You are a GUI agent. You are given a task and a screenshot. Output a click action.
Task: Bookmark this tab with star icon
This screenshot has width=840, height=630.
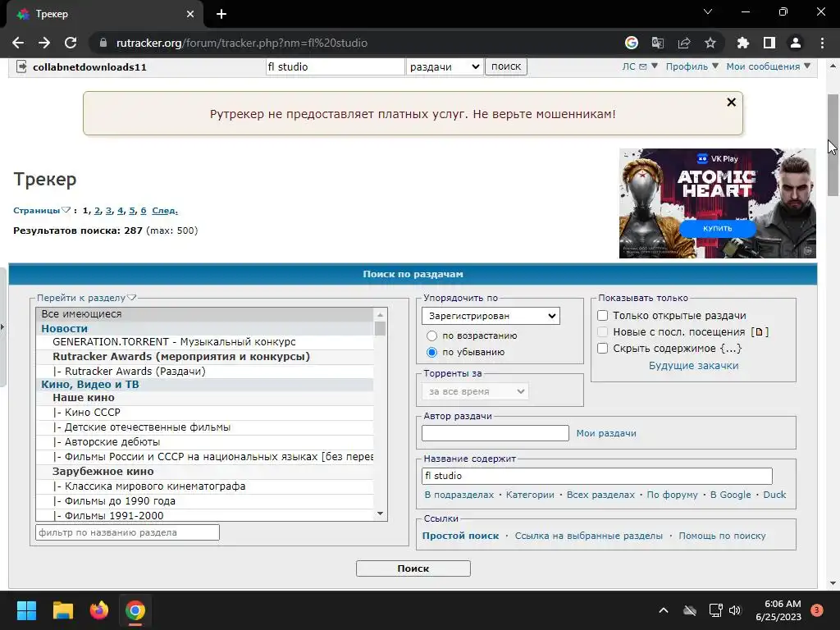point(710,43)
